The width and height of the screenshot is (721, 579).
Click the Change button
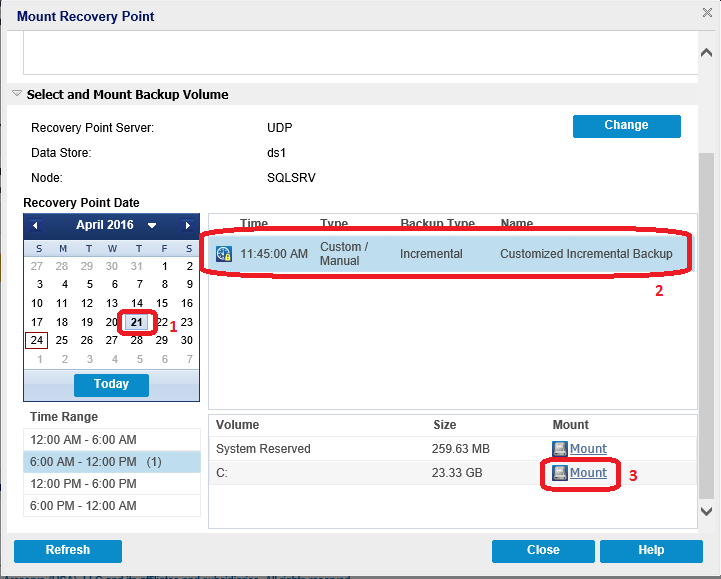(627, 126)
